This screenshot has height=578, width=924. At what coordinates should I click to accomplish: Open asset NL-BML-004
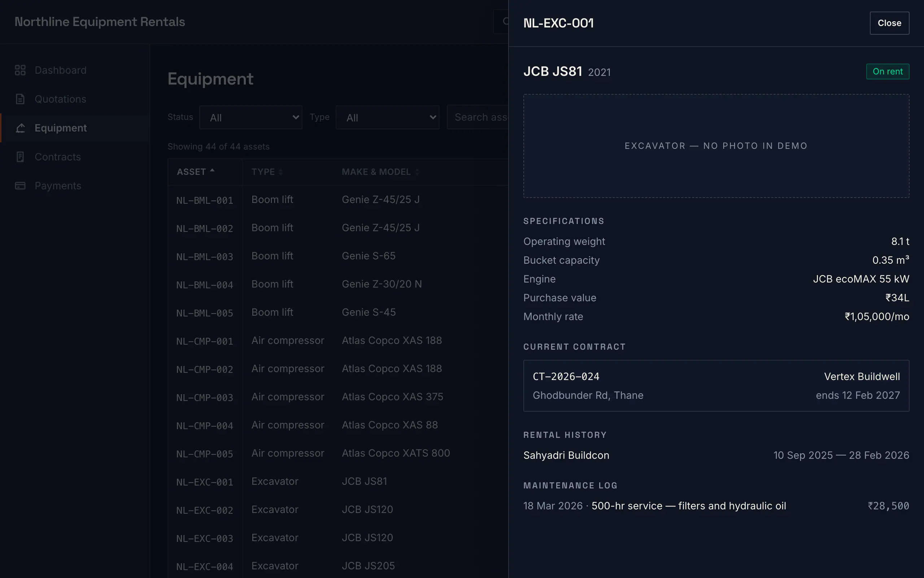338,284
